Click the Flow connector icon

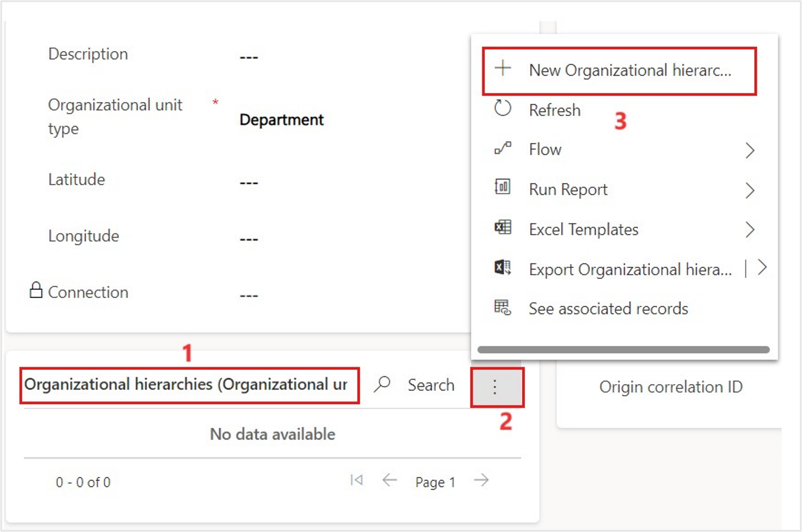click(x=502, y=148)
